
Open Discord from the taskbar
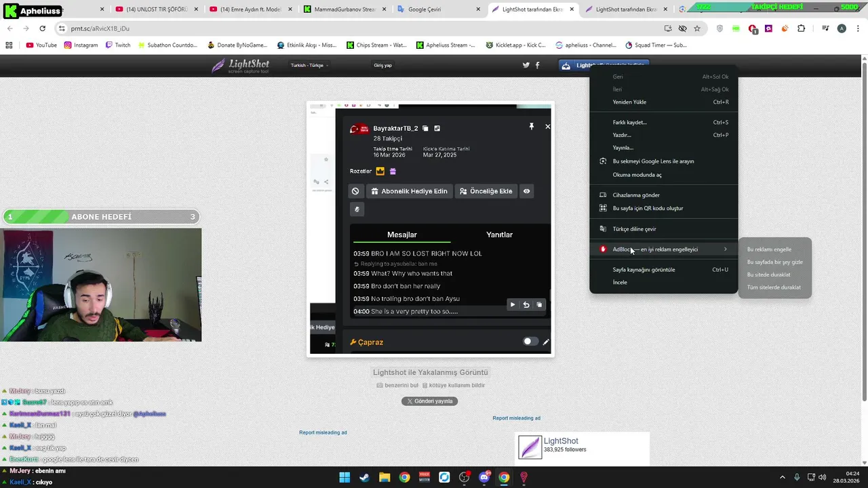click(484, 477)
